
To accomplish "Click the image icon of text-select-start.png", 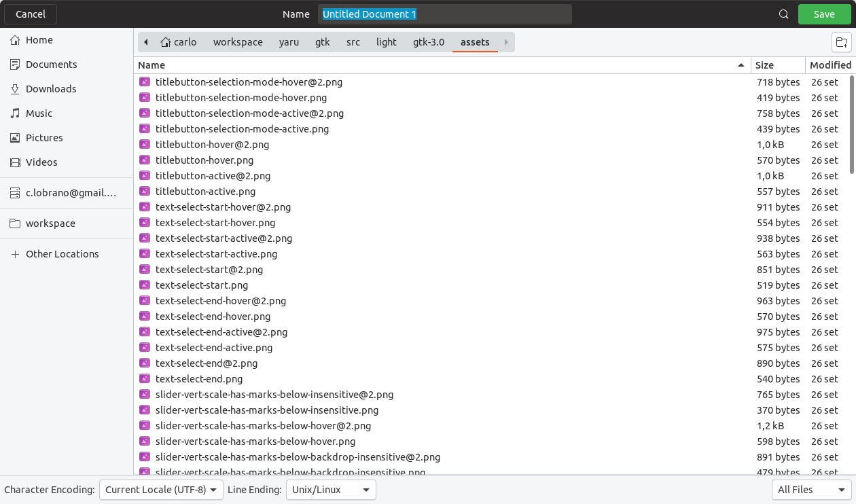I will pos(144,285).
